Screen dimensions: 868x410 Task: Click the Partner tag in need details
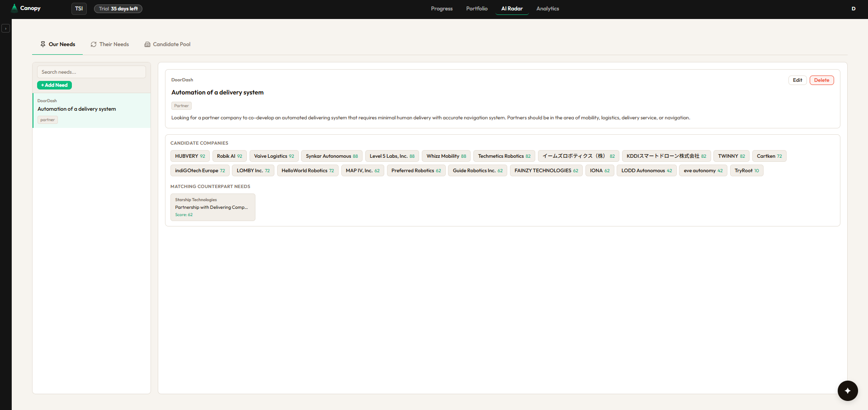point(181,106)
